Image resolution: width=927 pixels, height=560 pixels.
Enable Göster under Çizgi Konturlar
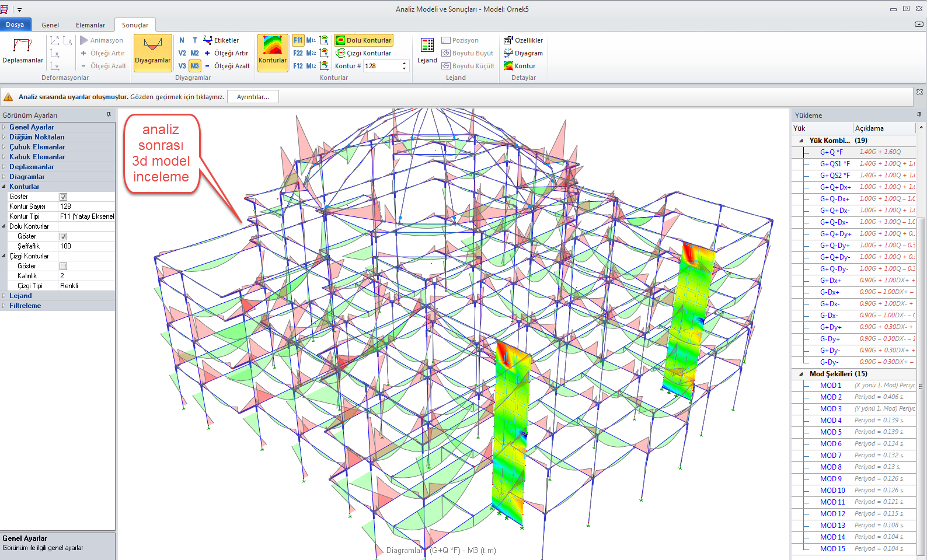point(63,266)
